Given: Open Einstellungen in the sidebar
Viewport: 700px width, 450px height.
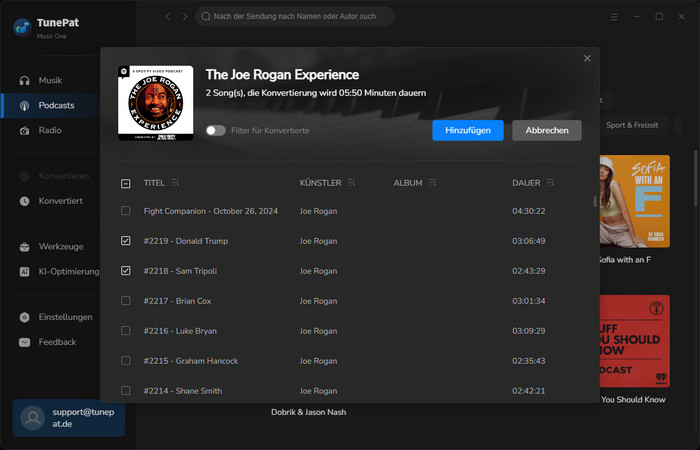Looking at the screenshot, I should (50, 317).
